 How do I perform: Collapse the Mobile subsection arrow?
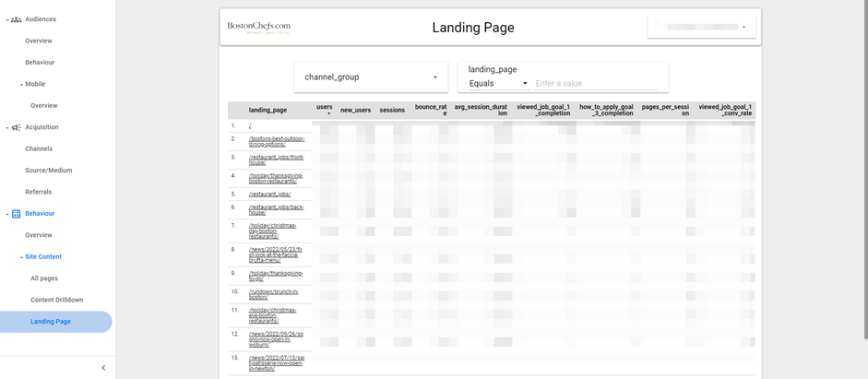pos(22,84)
